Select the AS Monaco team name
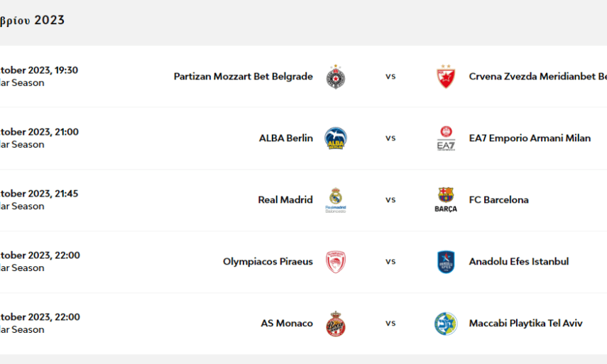The image size is (607, 364). [287, 324]
